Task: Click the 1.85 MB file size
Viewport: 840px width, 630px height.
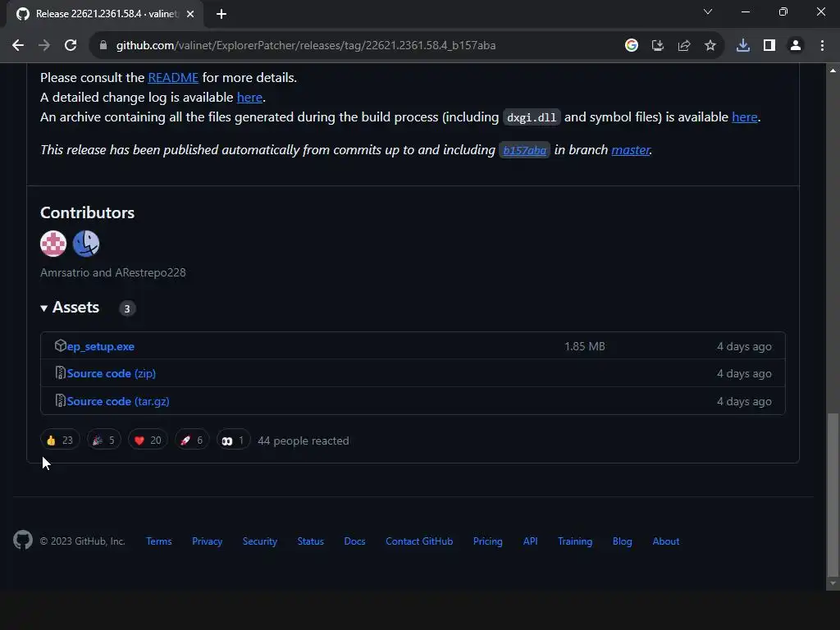Action: (584, 347)
